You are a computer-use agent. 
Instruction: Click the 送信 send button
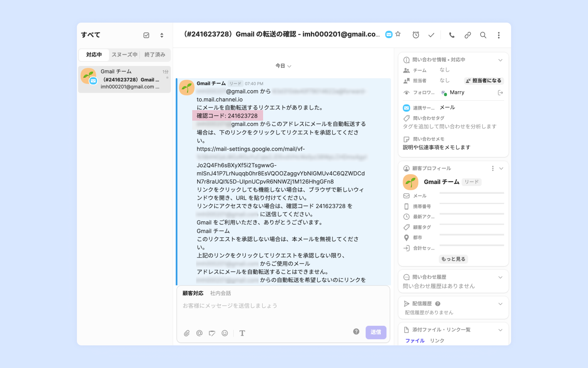click(376, 332)
